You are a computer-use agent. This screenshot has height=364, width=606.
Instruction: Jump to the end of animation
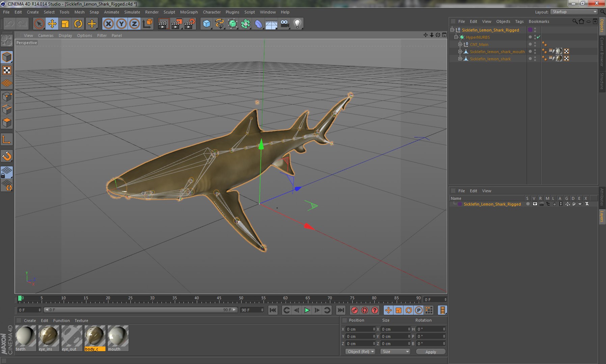[341, 310]
